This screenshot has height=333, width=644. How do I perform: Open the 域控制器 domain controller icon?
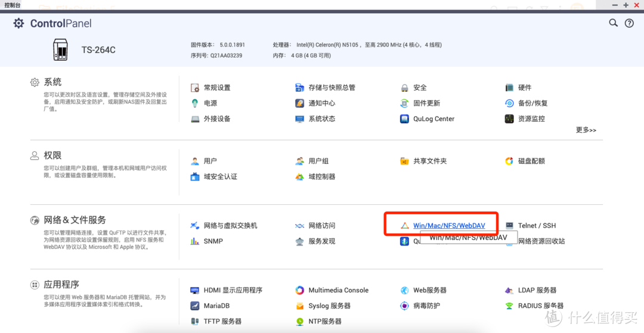pos(299,177)
